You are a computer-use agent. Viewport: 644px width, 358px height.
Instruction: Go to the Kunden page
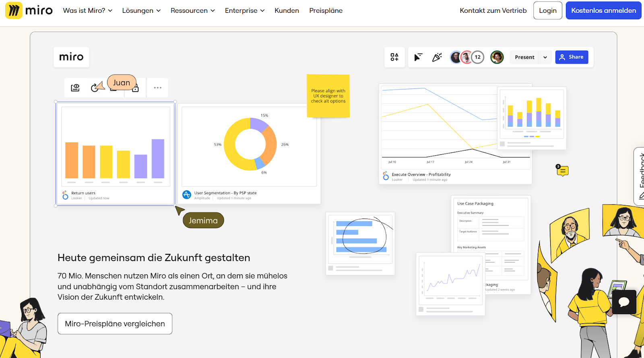(x=287, y=10)
